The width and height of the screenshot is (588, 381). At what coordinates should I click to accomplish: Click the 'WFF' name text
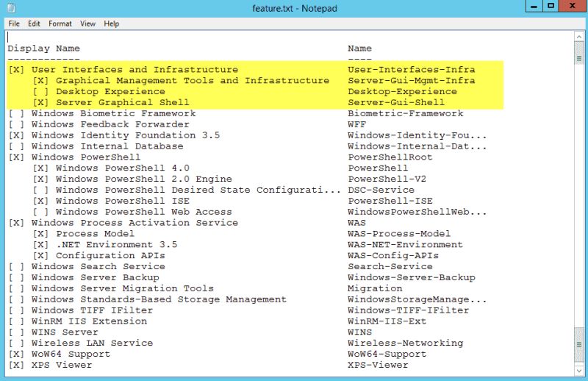[356, 124]
